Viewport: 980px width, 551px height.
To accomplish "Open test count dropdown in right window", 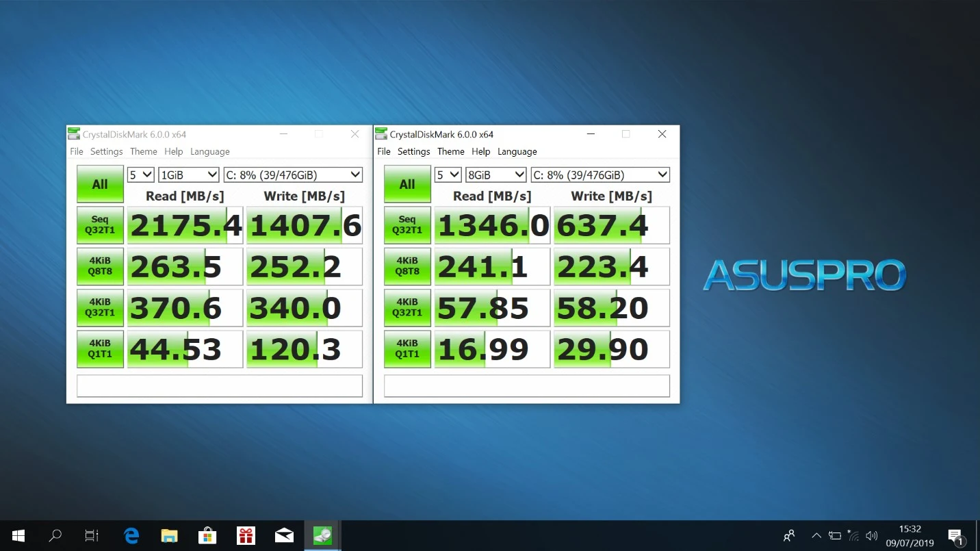I will click(448, 175).
